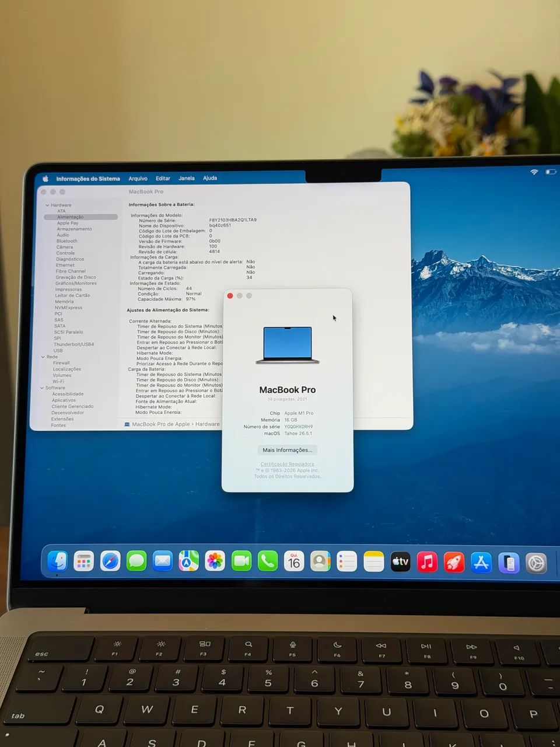This screenshot has height=747, width=560.
Task: Select Áudio in the sidebar
Action: coord(62,235)
